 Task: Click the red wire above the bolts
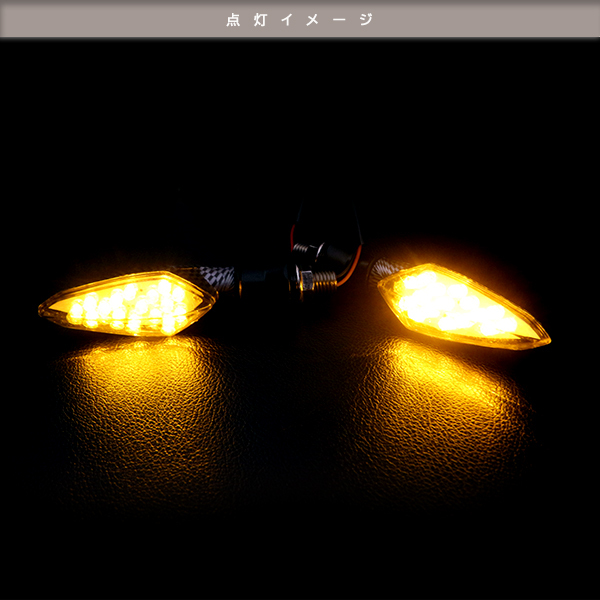[x=292, y=236]
